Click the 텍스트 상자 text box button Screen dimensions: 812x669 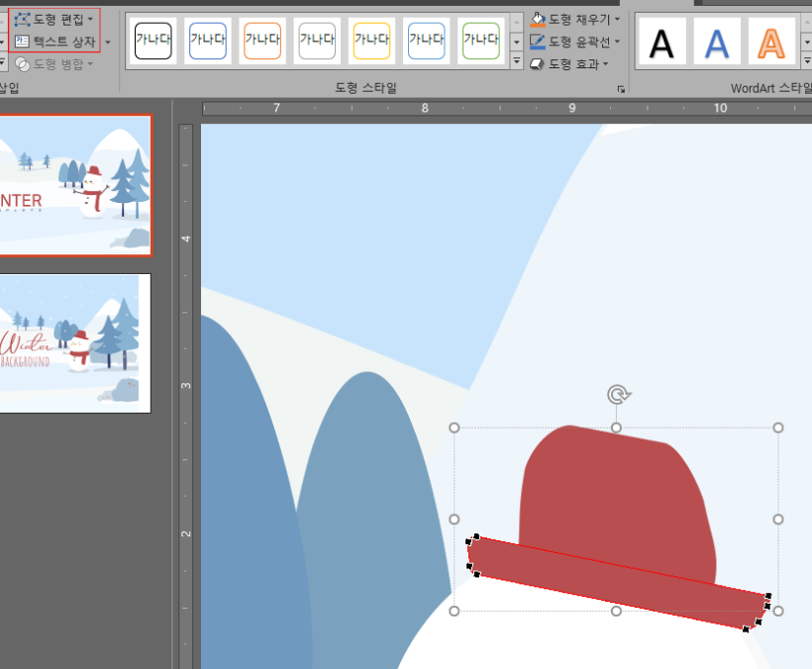54,42
